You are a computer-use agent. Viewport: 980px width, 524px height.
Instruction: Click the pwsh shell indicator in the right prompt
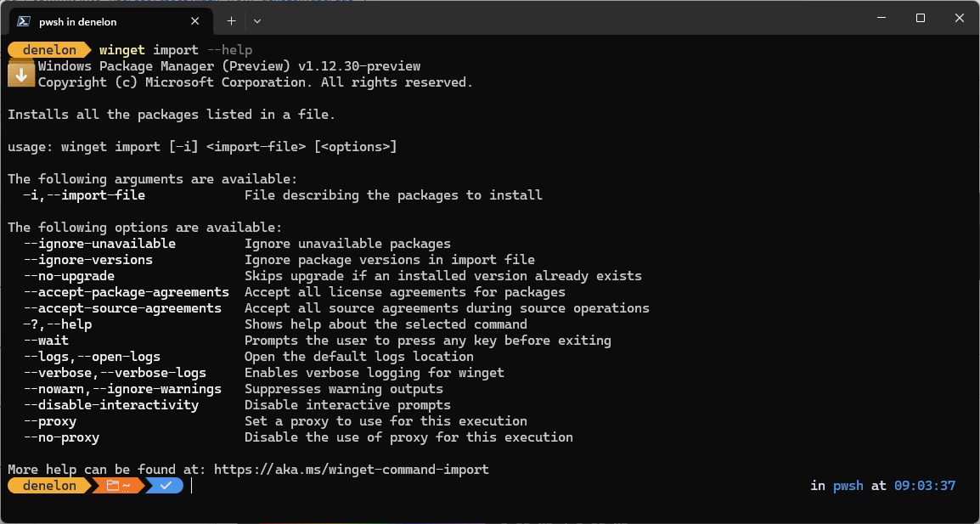[x=848, y=485]
